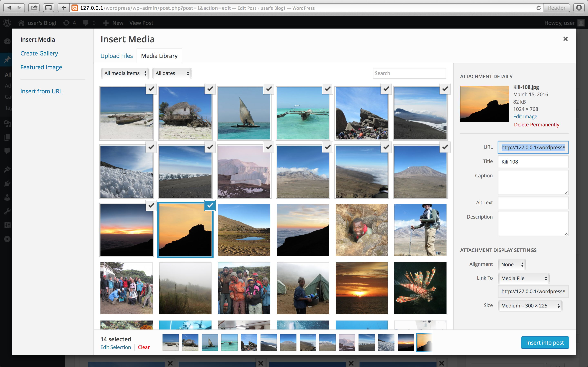Open Create Gallery in the sidebar

click(x=39, y=53)
